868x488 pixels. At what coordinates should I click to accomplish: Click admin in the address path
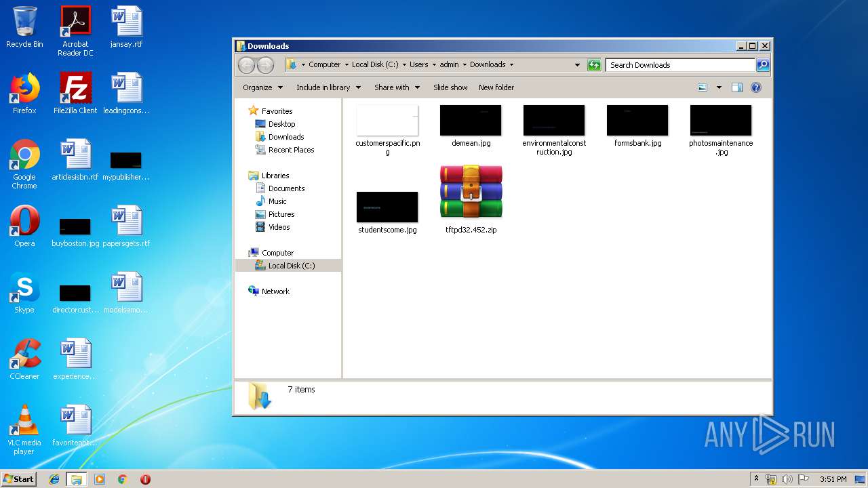[x=449, y=65]
